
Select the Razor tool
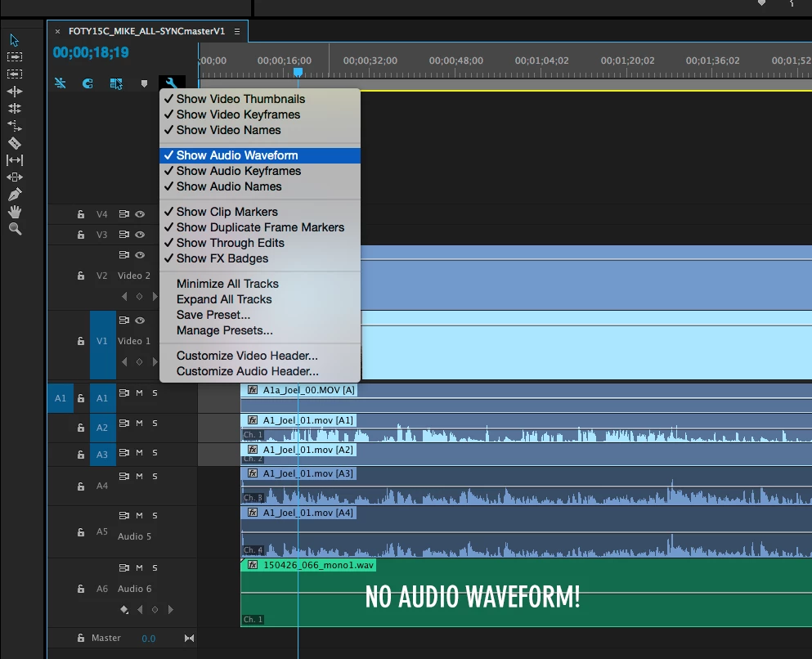[15, 143]
